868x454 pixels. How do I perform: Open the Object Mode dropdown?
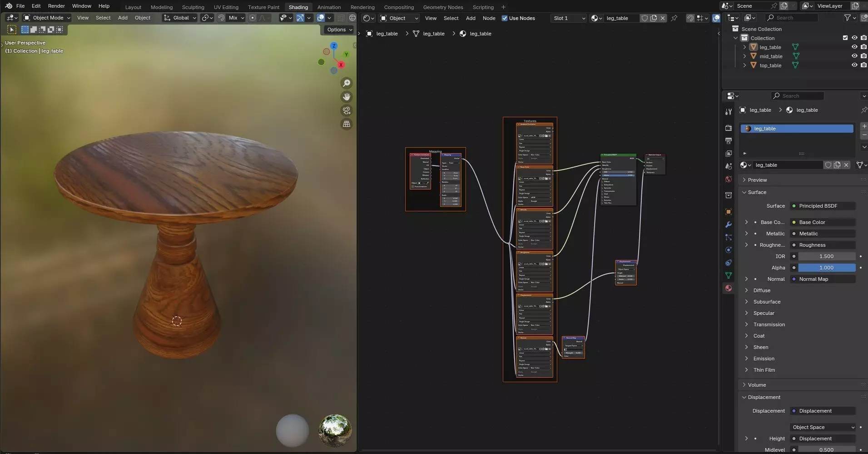coord(47,18)
